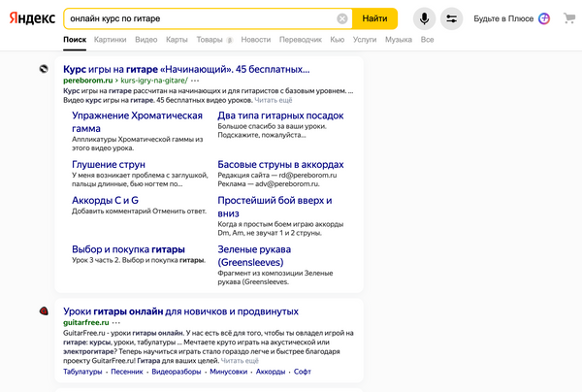Click text 'Добавить комментарий Отменить ответ'
The height and width of the screenshot is (392, 582).
point(139,212)
